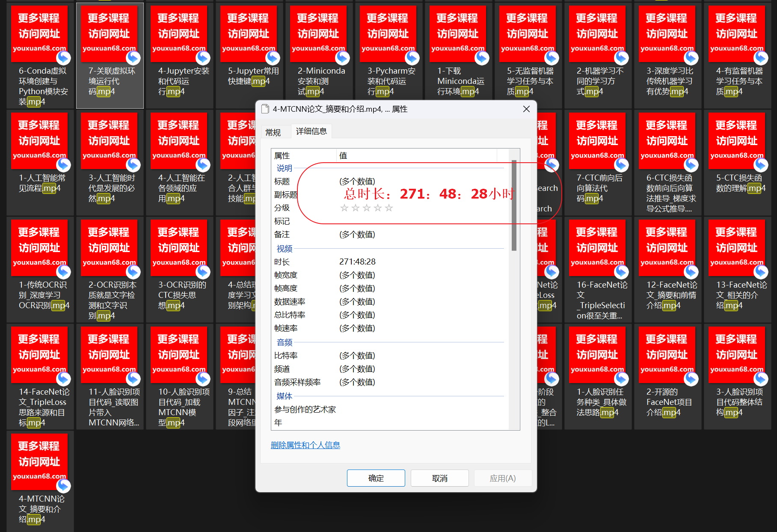
Task: Select the file 3-Pycharm安装和代码运行.mp4
Action: (388, 56)
